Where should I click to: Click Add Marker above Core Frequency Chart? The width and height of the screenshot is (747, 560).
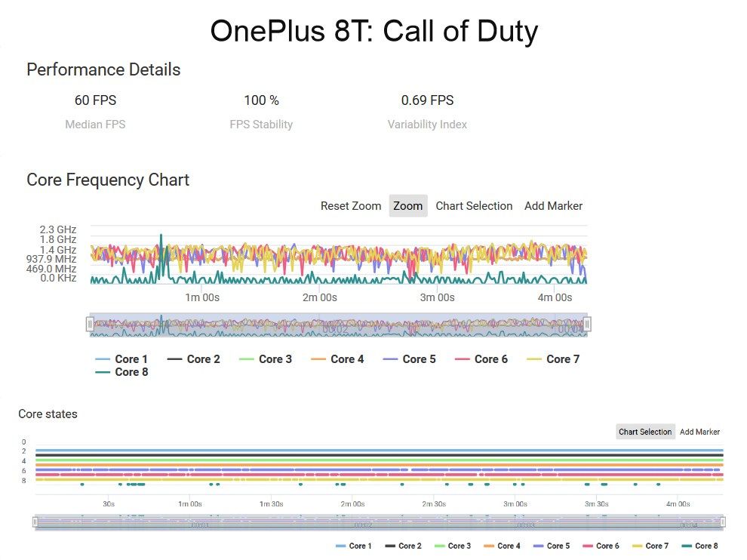553,206
